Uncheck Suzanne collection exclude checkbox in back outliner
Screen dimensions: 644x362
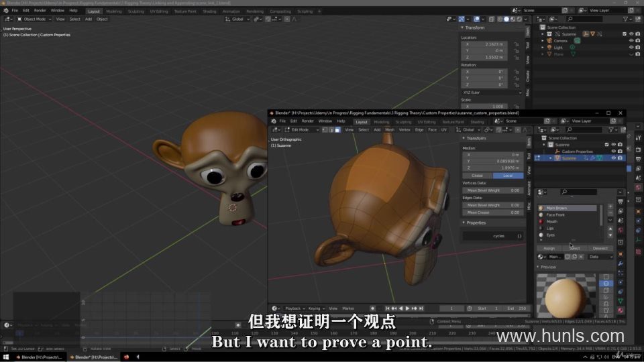(625, 34)
